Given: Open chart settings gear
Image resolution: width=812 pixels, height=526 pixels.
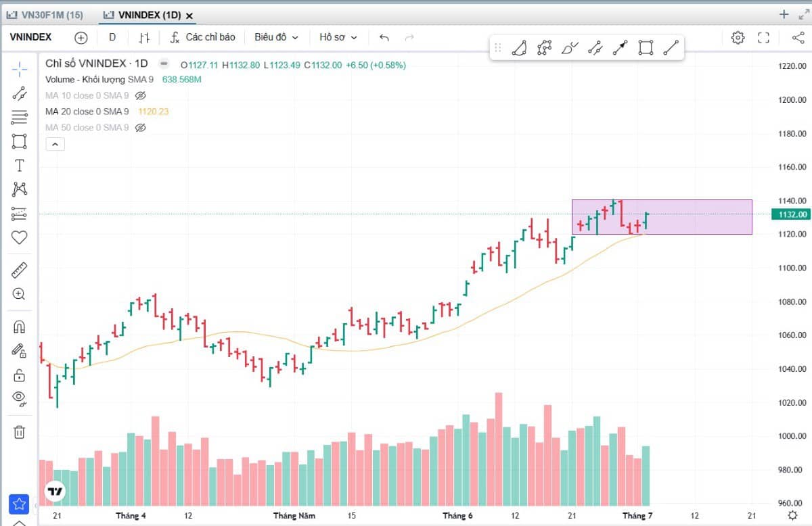Looking at the screenshot, I should 738,37.
